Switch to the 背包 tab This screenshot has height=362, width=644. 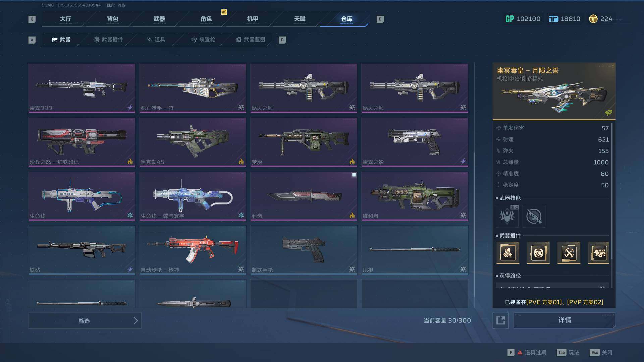112,19
